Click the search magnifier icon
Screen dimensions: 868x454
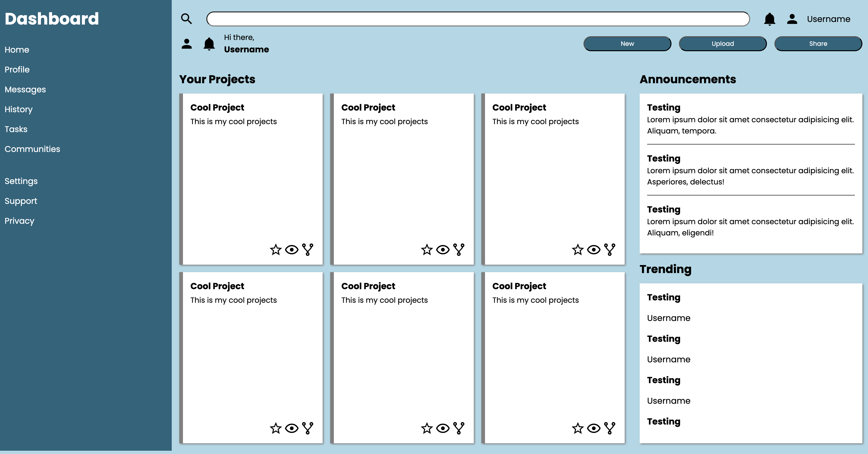coord(186,19)
